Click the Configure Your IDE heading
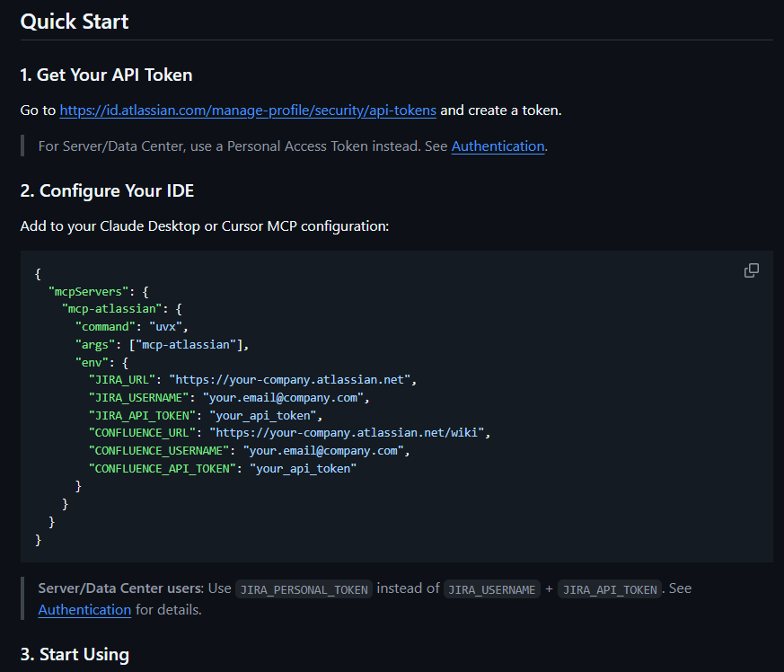This screenshot has width=784, height=672. pos(107,190)
